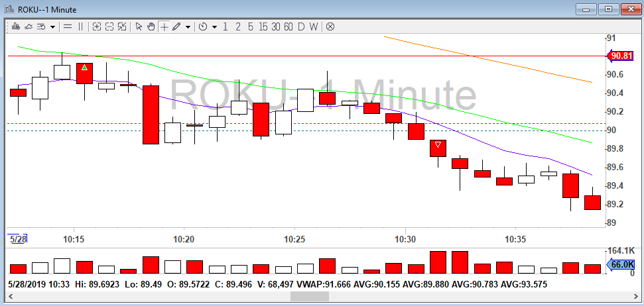The image size is (644, 306).
Task: Click the 10:30 time axis label
Action: click(x=405, y=239)
